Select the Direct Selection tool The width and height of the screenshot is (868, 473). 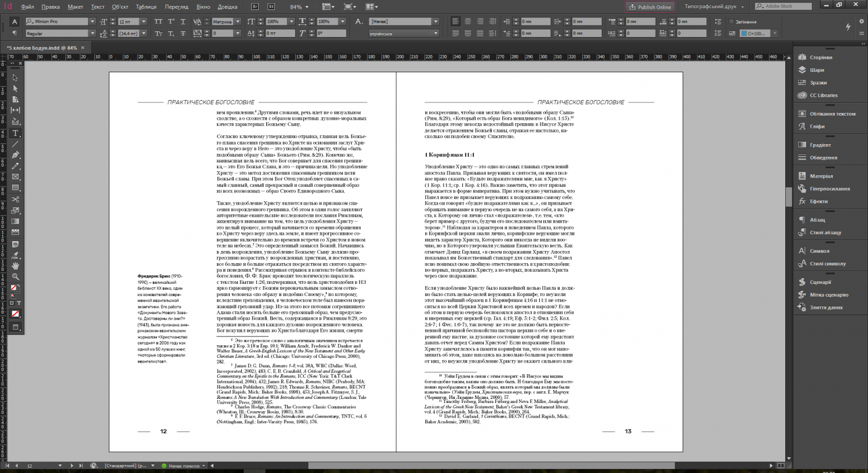(x=15, y=88)
